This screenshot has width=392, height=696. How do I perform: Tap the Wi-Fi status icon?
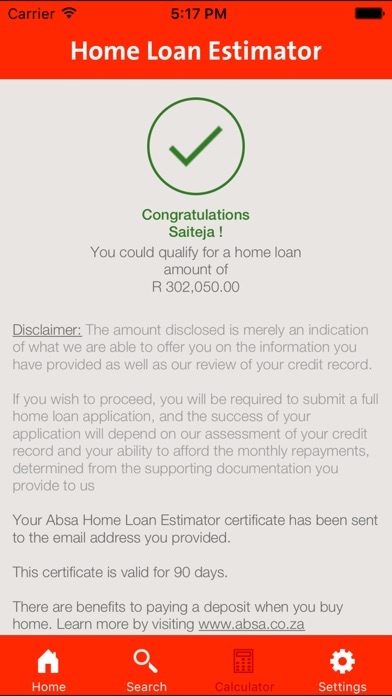pyautogui.click(x=69, y=13)
